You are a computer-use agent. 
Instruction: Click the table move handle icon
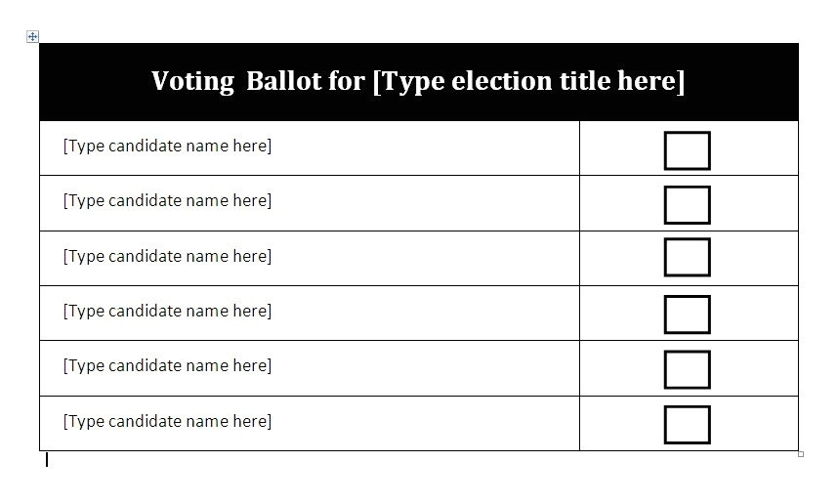[32, 36]
